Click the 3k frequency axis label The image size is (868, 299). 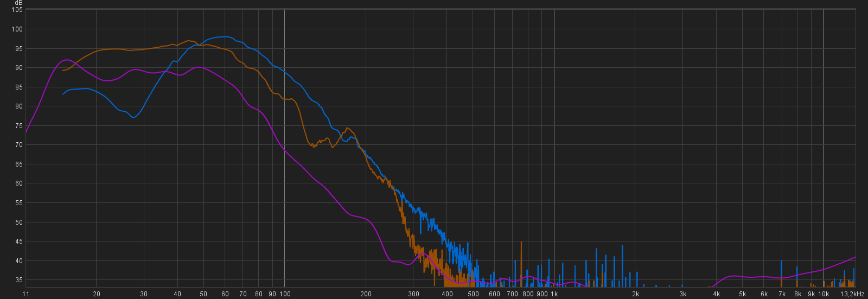(x=683, y=294)
